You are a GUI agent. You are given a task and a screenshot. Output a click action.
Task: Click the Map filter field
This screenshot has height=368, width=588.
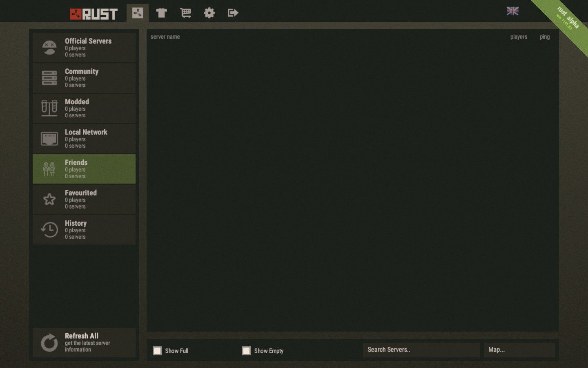click(519, 350)
